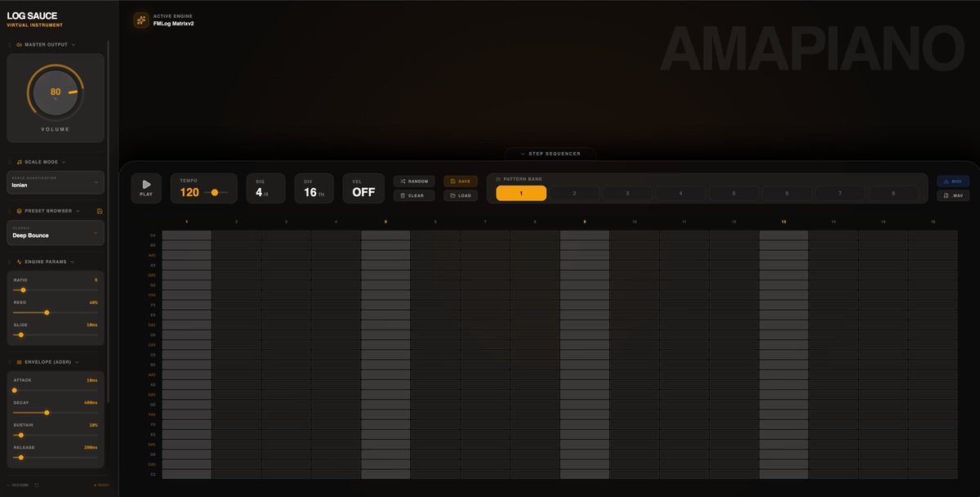Select pattern bank slot 6
Screen dimensions: 980x497
coord(786,193)
